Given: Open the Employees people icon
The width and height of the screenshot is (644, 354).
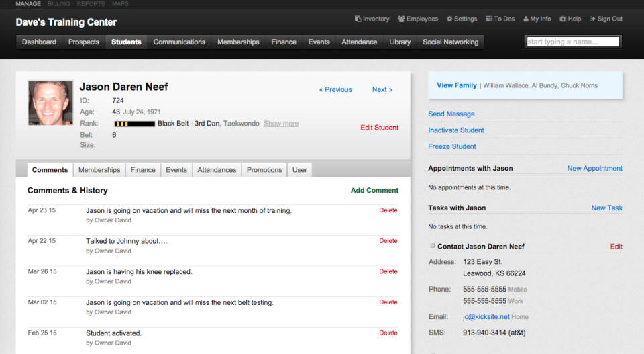Looking at the screenshot, I should tap(401, 19).
